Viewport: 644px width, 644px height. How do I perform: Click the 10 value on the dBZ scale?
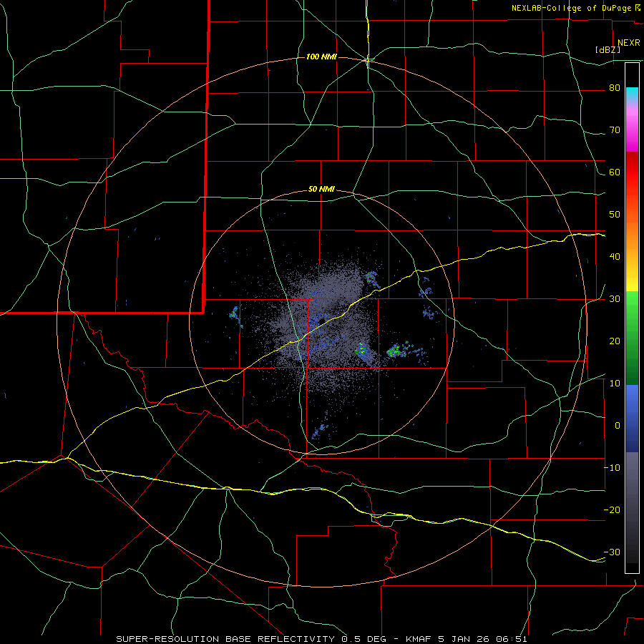coord(615,384)
